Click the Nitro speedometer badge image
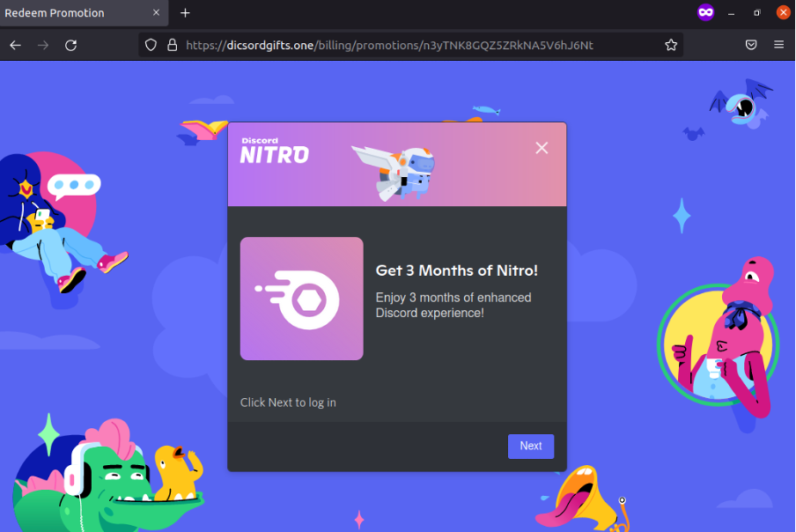This screenshot has width=796, height=532. (301, 299)
